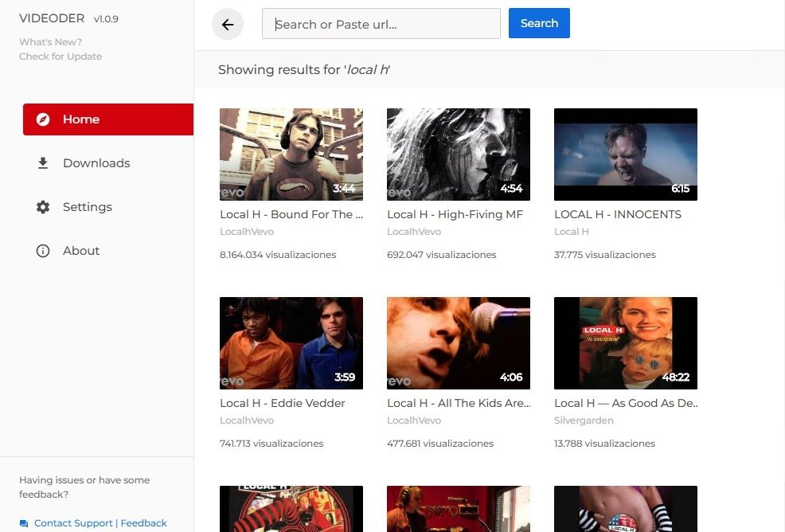Open the INNOCENTS video thumbnail
The image size is (785, 532).
626,155
